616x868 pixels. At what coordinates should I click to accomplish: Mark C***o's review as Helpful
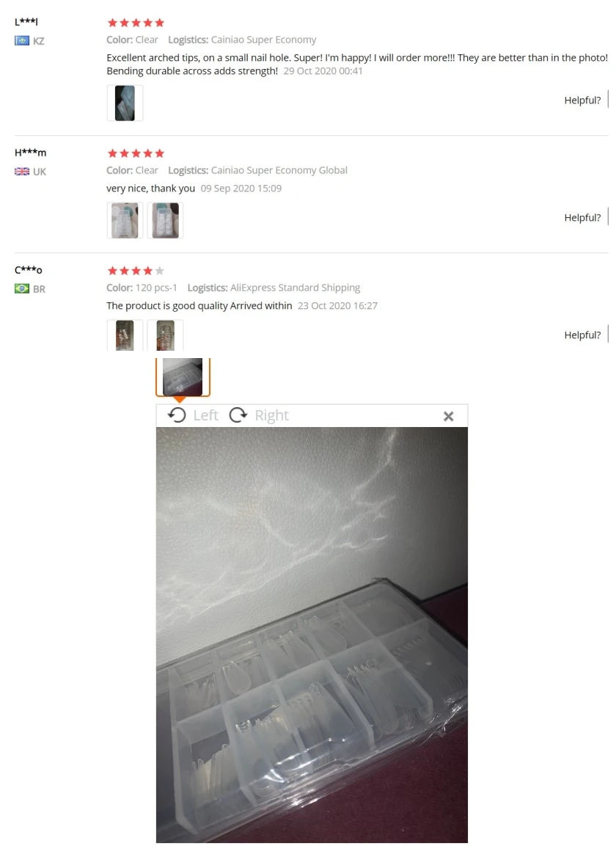pyautogui.click(x=582, y=335)
